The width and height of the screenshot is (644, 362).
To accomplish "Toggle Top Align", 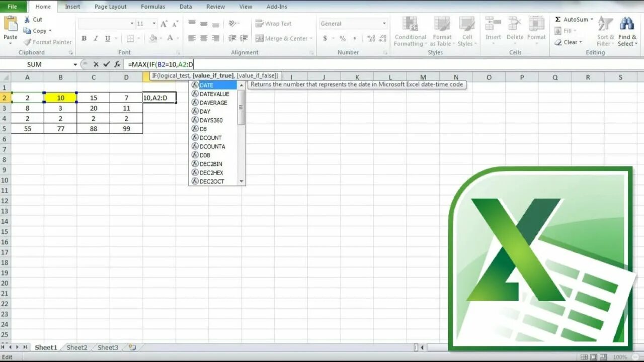I will pos(192,24).
